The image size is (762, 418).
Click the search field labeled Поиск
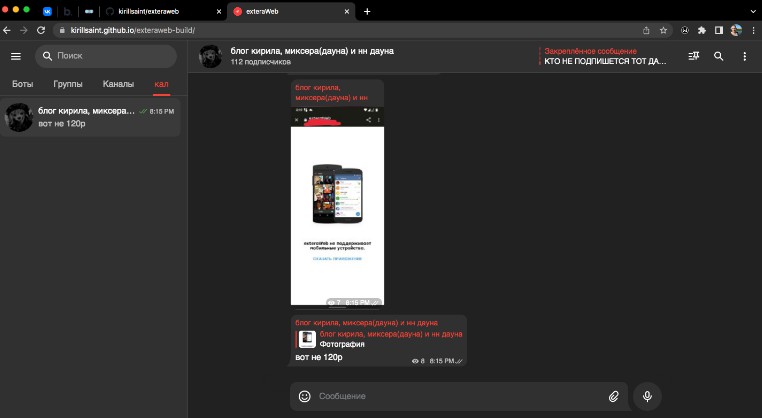tap(105, 56)
